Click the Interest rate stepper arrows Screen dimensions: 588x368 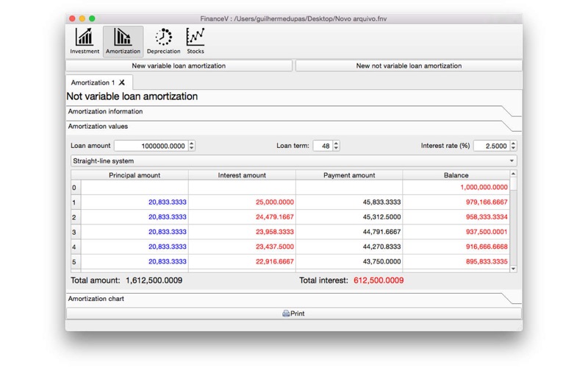(513, 146)
